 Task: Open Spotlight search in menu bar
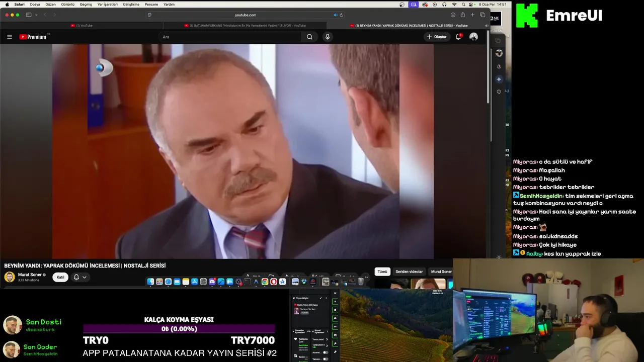tap(464, 5)
